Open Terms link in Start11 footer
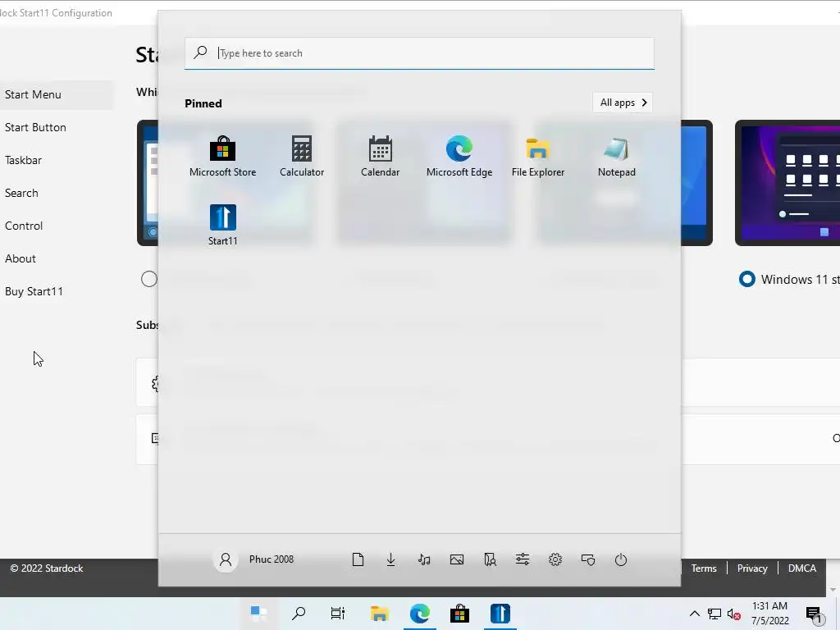Screen dimensions: 840x630 point(703,568)
